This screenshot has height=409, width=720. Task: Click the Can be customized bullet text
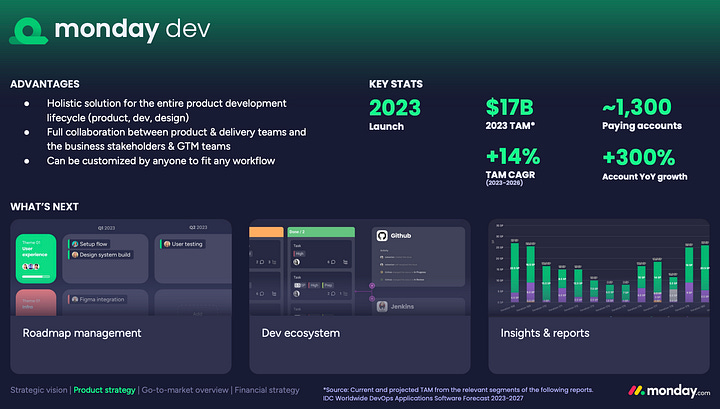point(161,161)
